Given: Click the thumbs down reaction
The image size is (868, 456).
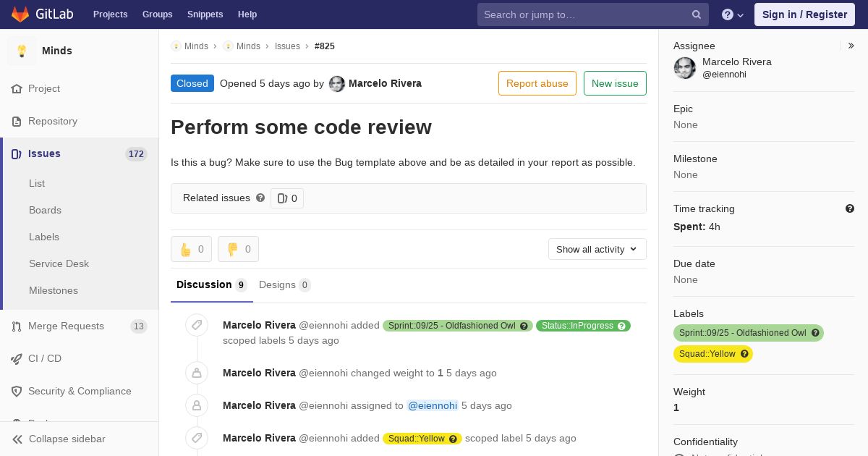Looking at the screenshot, I should [x=238, y=249].
